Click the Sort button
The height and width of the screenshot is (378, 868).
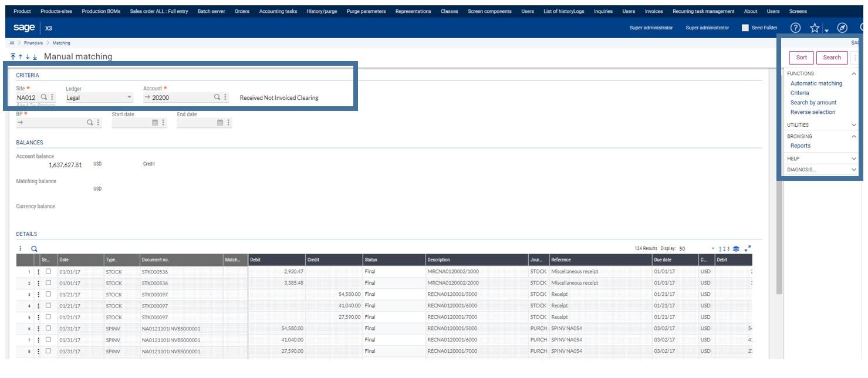coord(801,58)
